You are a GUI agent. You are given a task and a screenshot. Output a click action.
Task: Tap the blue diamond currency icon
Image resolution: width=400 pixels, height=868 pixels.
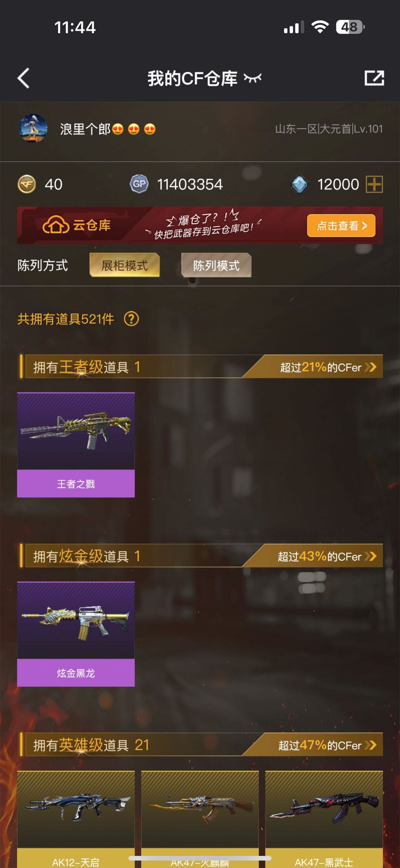[299, 184]
